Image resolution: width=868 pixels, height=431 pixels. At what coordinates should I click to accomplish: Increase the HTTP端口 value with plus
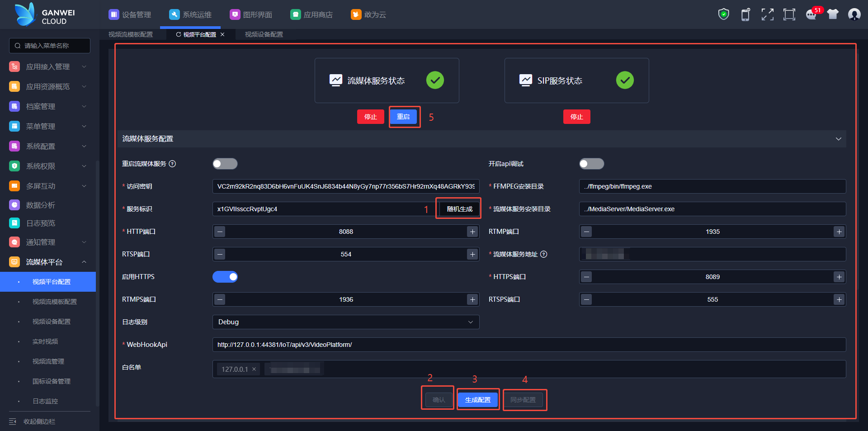click(x=472, y=232)
